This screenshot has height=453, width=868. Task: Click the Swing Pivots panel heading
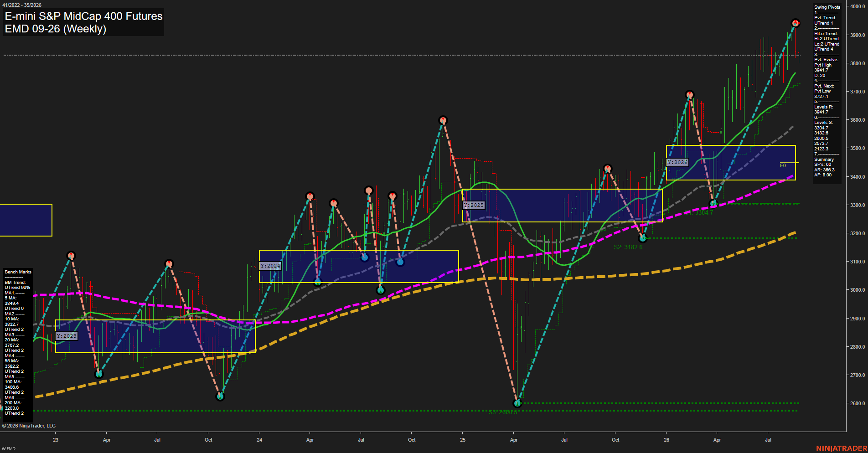click(x=827, y=7)
